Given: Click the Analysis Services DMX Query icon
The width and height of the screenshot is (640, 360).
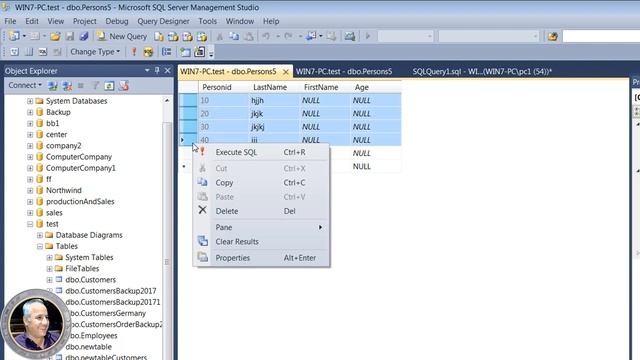Looking at the screenshot, I should (187, 36).
